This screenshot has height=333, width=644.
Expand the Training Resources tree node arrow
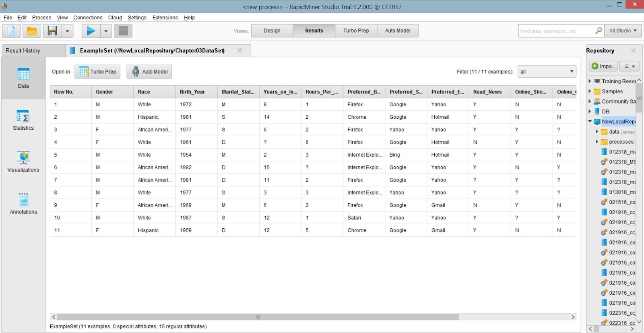[590, 81]
